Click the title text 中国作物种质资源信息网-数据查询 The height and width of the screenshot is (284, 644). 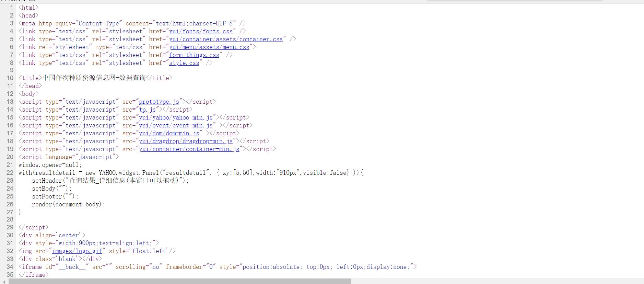point(94,78)
